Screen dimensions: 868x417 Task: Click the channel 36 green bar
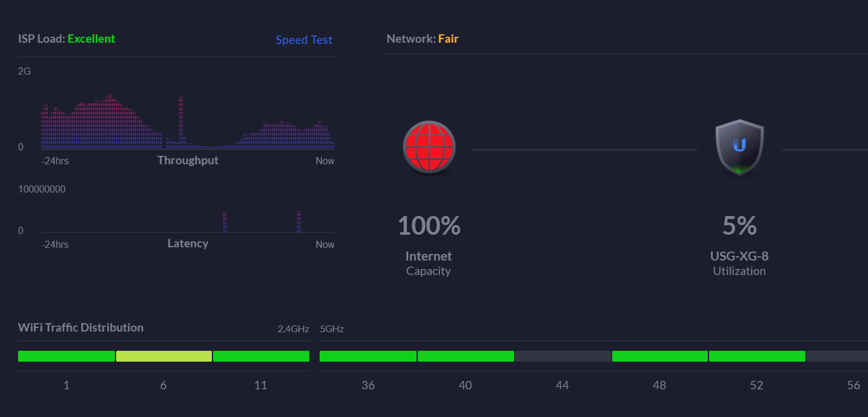click(368, 356)
